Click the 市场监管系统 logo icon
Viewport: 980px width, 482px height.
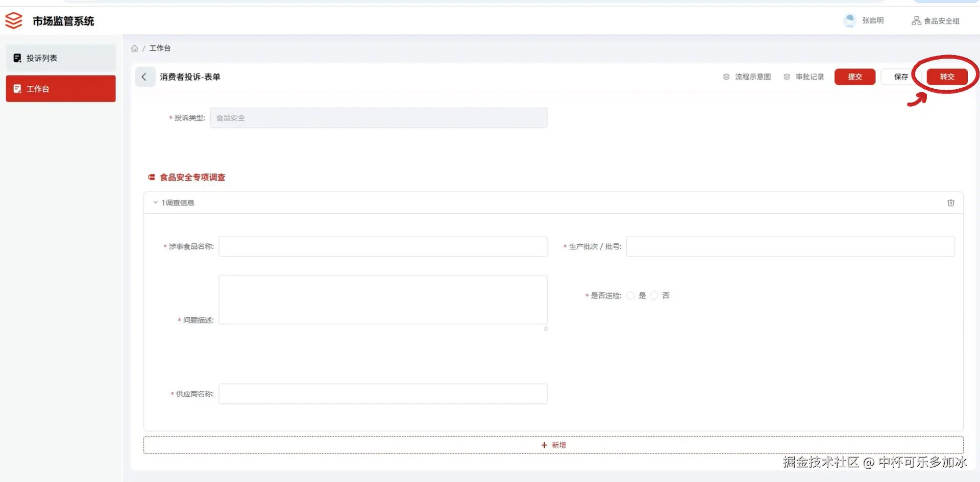(x=14, y=20)
